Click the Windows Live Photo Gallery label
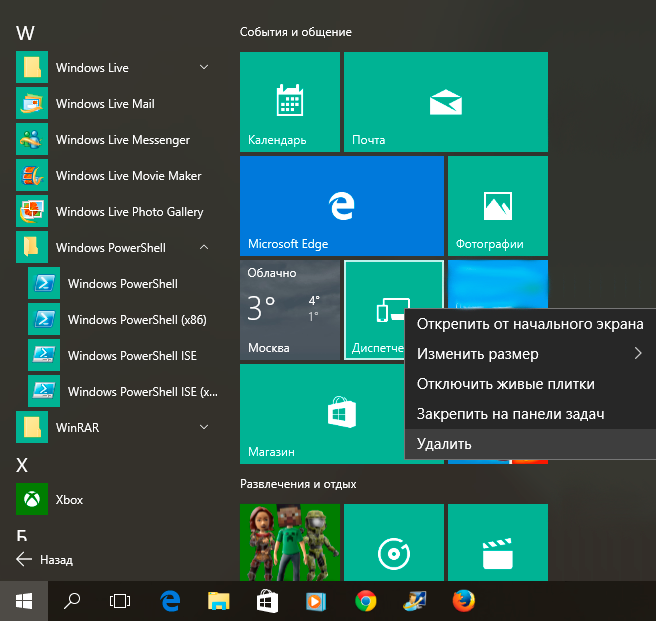This screenshot has width=656, height=621. pos(130,212)
